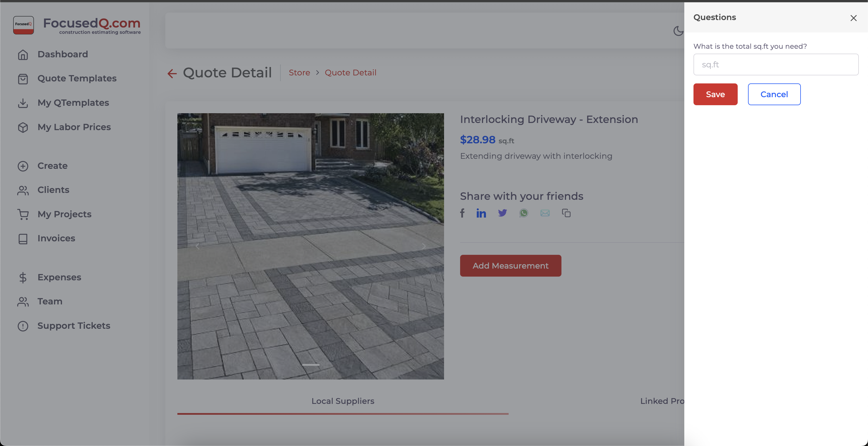Screen dimensions: 868x446
Task: Click the Facebook share icon
Action: [x=462, y=213]
